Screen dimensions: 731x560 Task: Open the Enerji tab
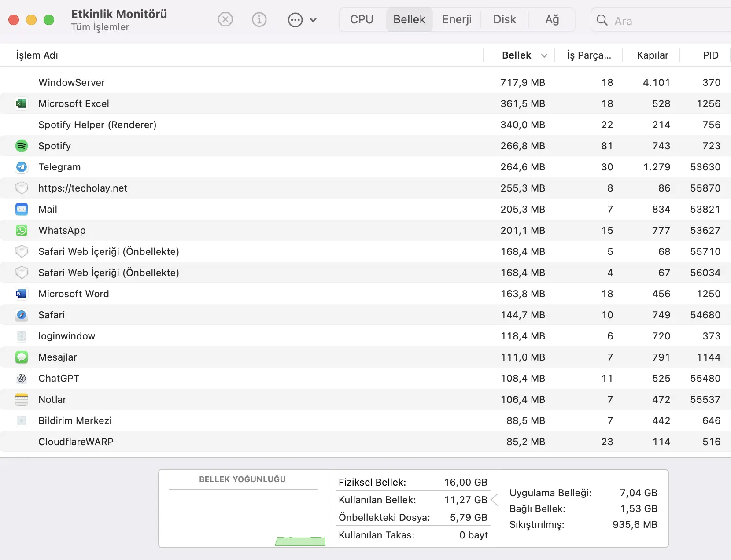tap(457, 20)
